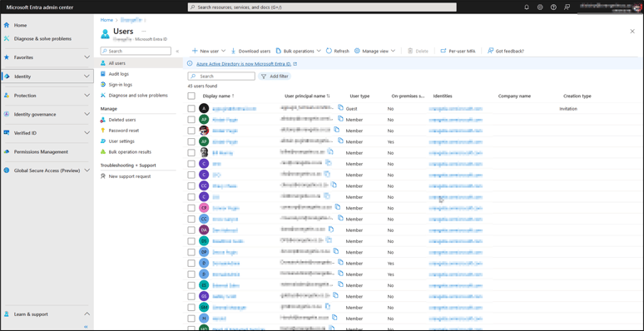This screenshot has height=331, width=644.
Task: Open Password reset
Action: coord(124,131)
